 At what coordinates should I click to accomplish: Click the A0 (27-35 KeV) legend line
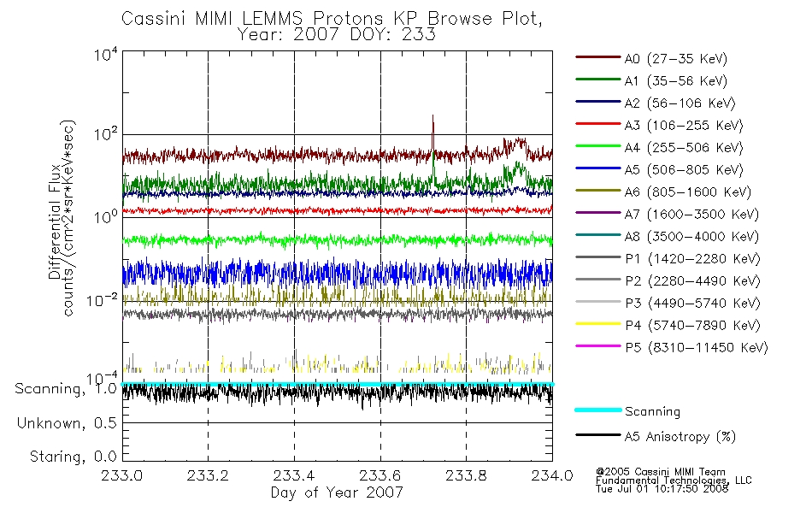(598, 57)
